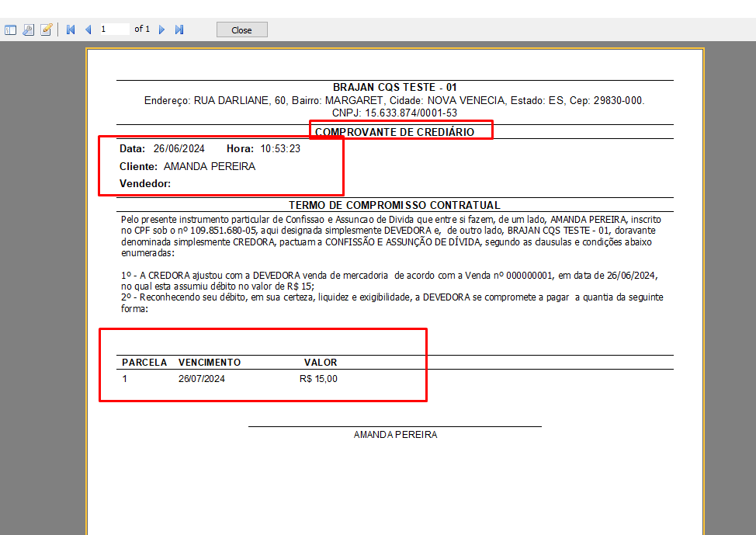The height and width of the screenshot is (535, 756).
Task: Click the signature name under the line
Action: pyautogui.click(x=395, y=435)
